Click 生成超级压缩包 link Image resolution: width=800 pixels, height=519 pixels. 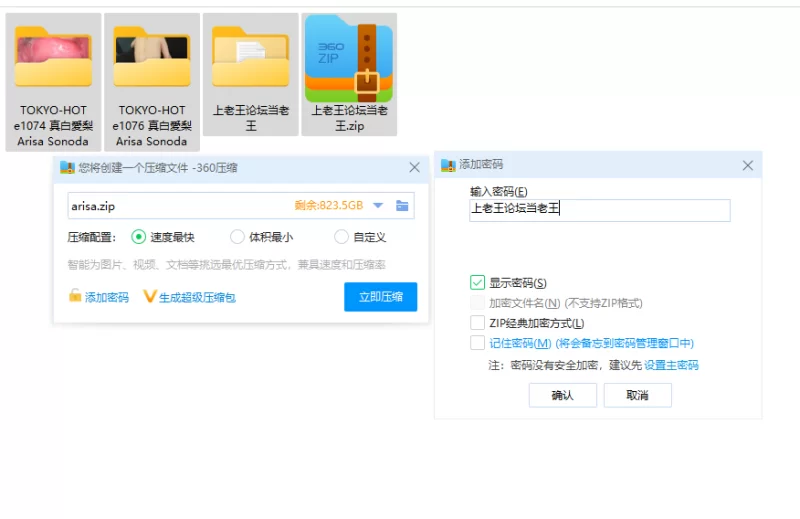point(197,298)
